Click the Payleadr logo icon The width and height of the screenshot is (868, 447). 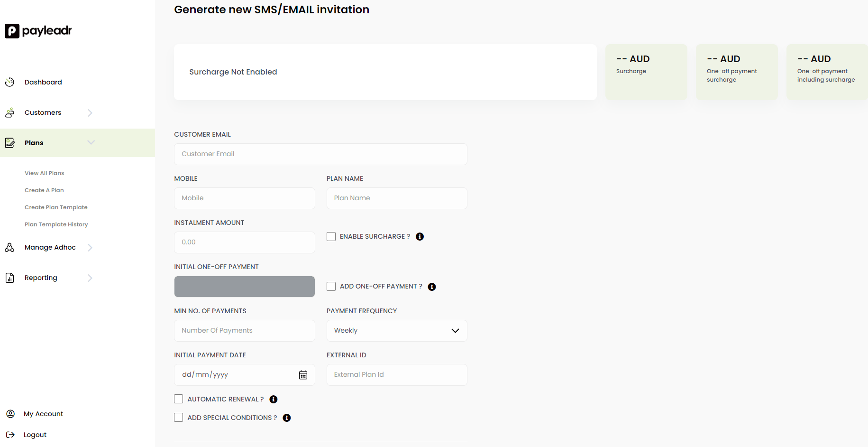coord(12,31)
